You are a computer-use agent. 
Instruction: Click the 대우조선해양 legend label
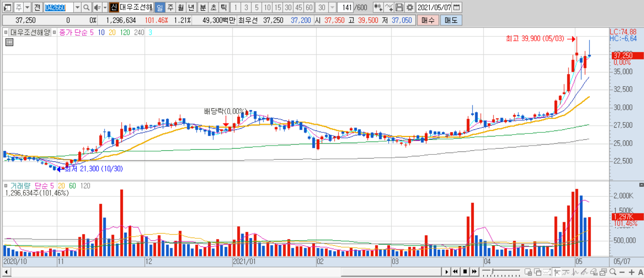(x=30, y=32)
